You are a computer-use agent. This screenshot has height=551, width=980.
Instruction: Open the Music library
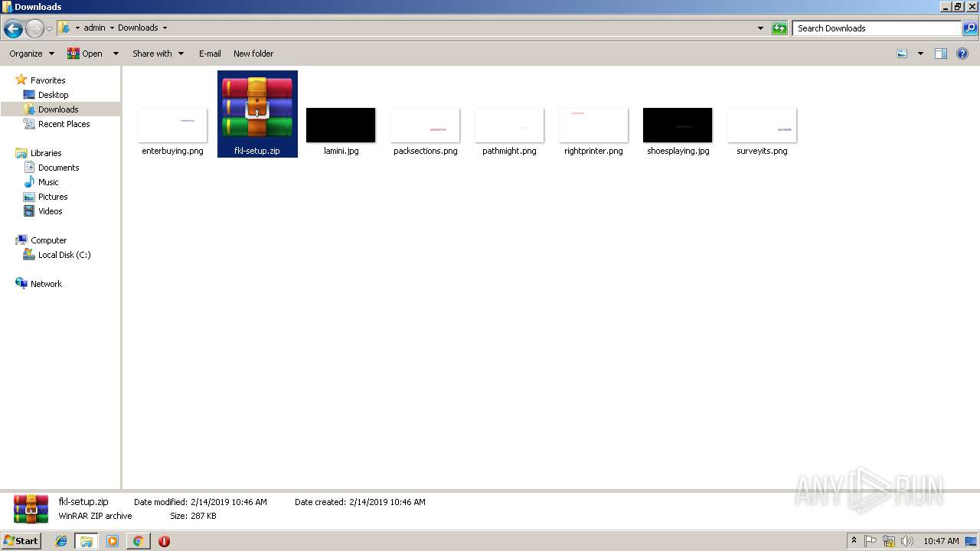(48, 182)
